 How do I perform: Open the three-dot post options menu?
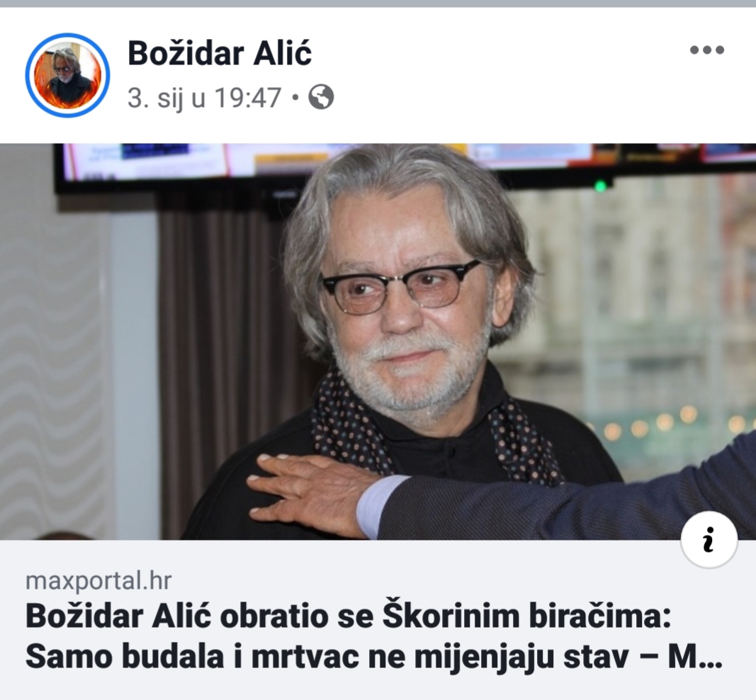[x=707, y=50]
